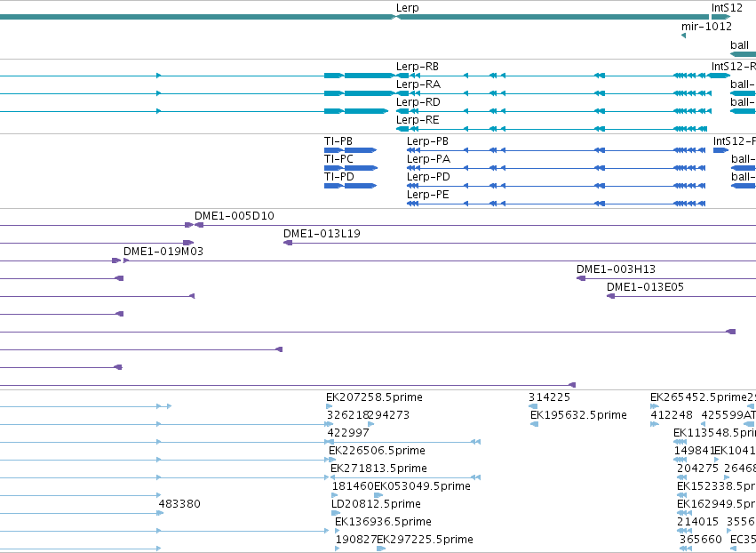Select the EK226506.5prime EST label
The width and height of the screenshot is (756, 553).
tap(377, 451)
